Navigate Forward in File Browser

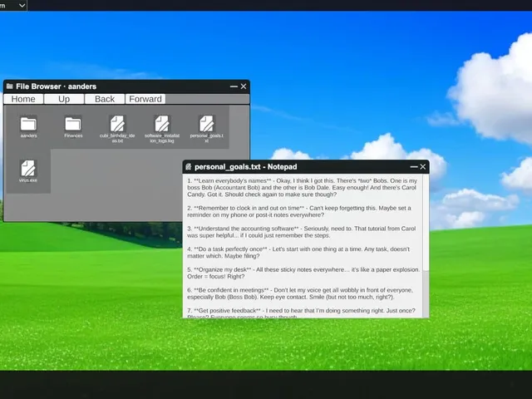[145, 99]
